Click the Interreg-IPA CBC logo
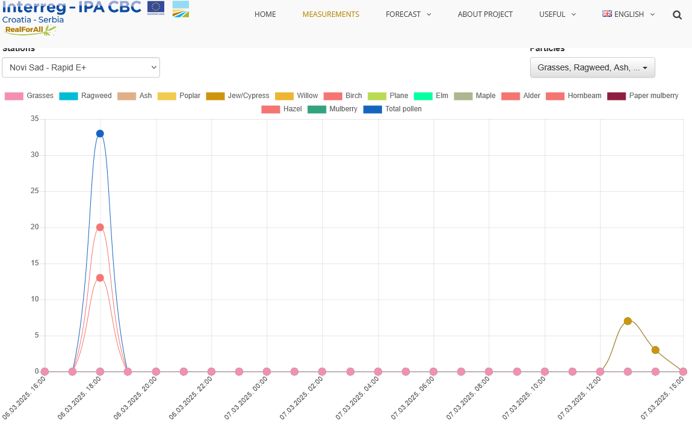 point(71,7)
